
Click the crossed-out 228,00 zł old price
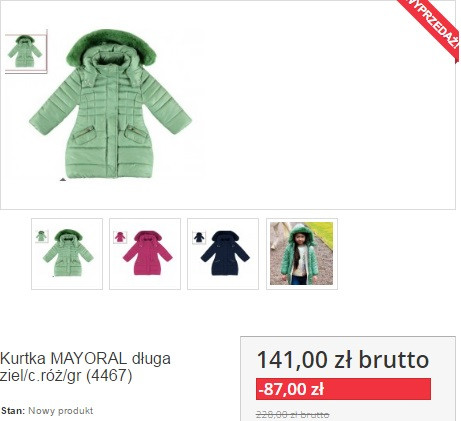coord(293,415)
